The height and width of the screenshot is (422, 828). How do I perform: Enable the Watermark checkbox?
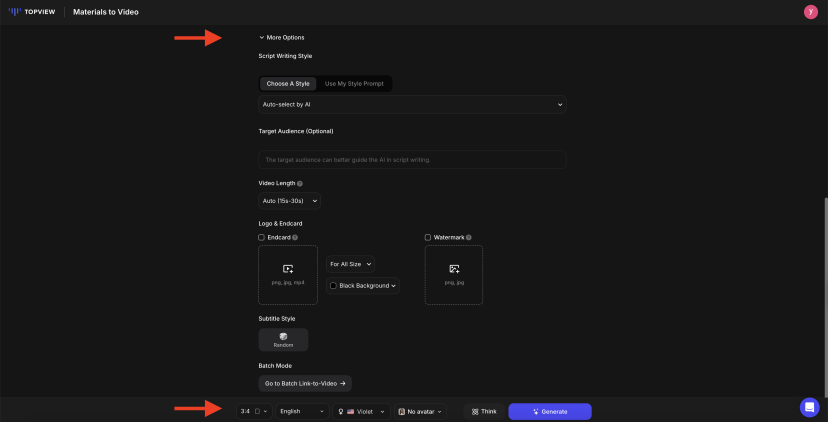pyautogui.click(x=428, y=237)
